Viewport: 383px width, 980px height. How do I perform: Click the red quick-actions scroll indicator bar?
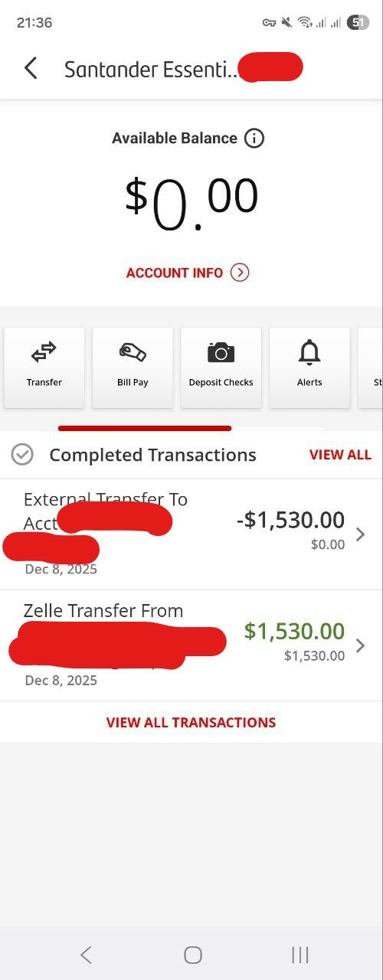pos(145,428)
